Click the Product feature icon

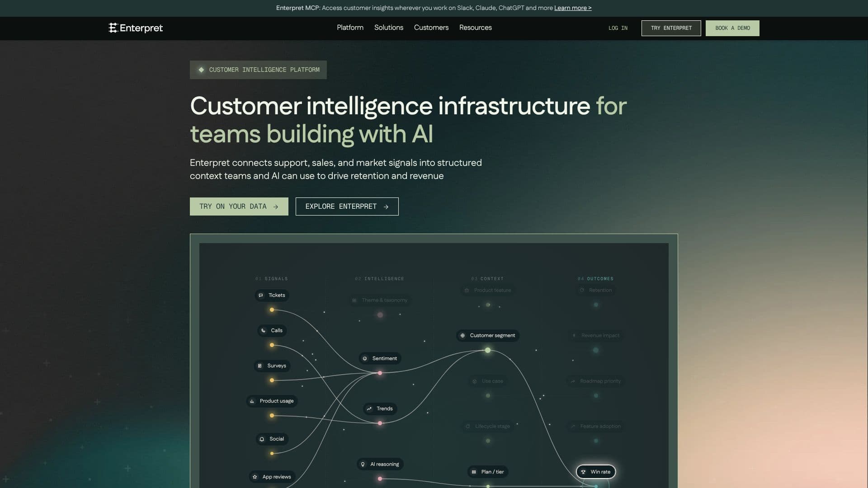pyautogui.click(x=467, y=291)
